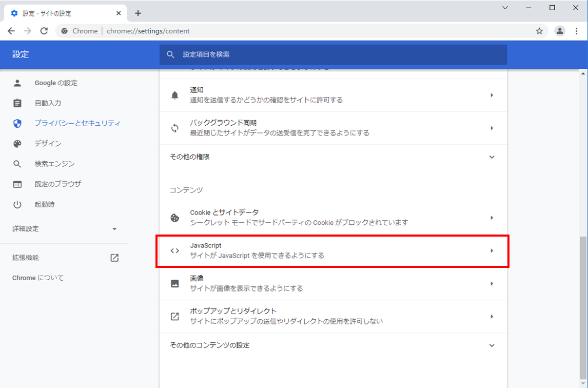The width and height of the screenshot is (588, 388).
Task: Click the 起動時 power icon
Action: [17, 204]
